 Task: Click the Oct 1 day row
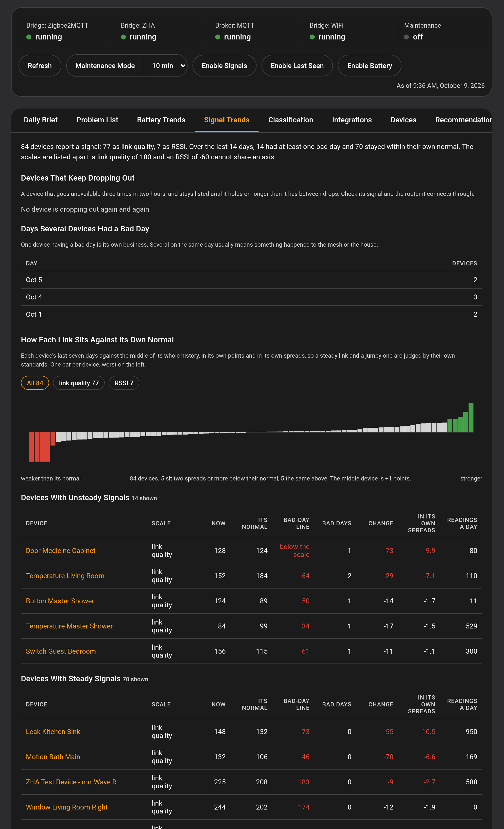pos(251,314)
